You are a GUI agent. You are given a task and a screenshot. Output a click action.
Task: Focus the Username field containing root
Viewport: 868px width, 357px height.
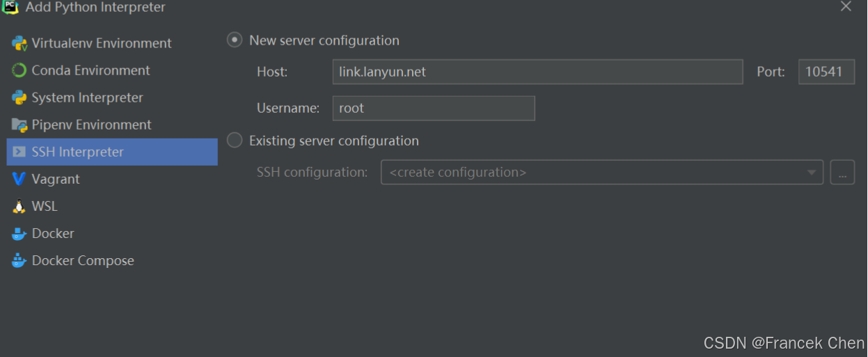point(434,109)
